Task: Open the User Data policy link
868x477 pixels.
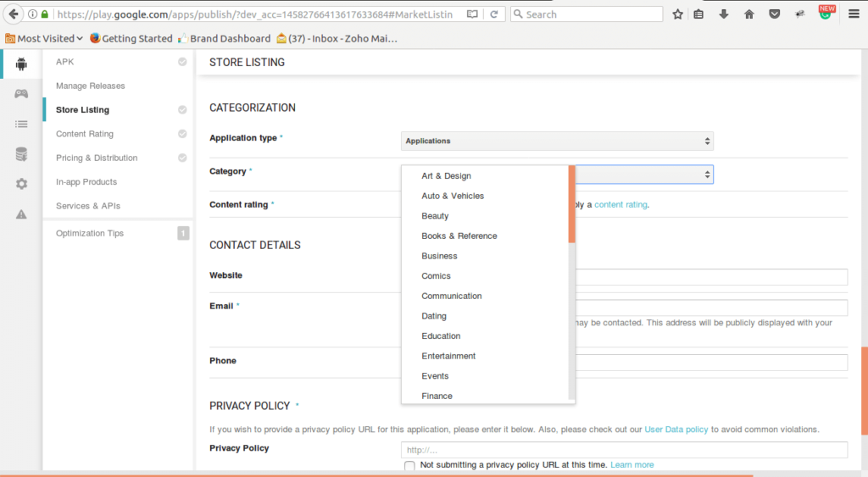Action: (676, 430)
